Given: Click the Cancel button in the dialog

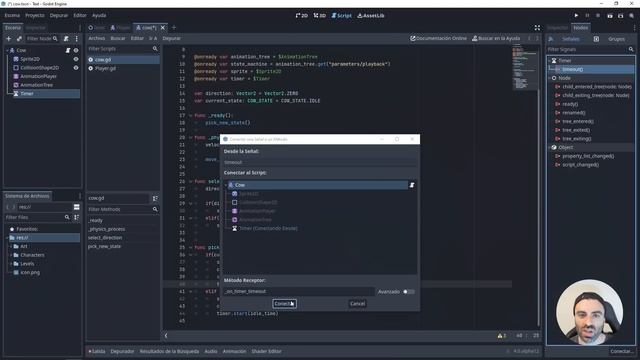Looking at the screenshot, I should (x=357, y=304).
